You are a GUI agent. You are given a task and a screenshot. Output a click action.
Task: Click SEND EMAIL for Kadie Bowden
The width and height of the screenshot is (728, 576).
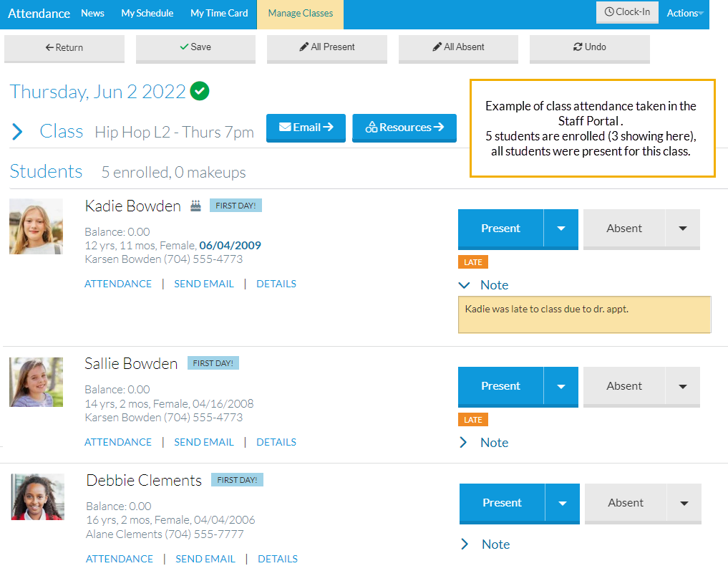(204, 284)
